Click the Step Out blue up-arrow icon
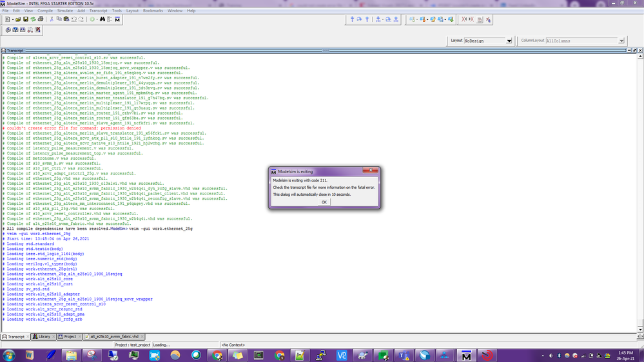The image size is (644, 362). [367, 19]
